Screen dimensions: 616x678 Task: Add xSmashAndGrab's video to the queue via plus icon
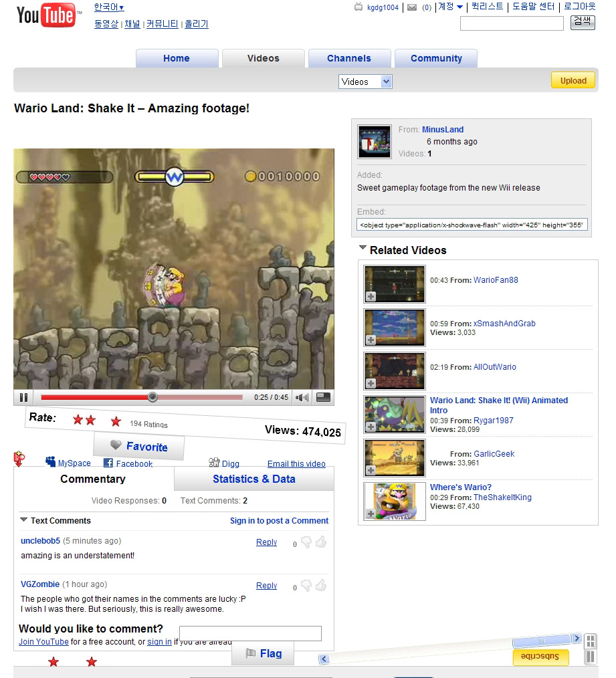371,340
